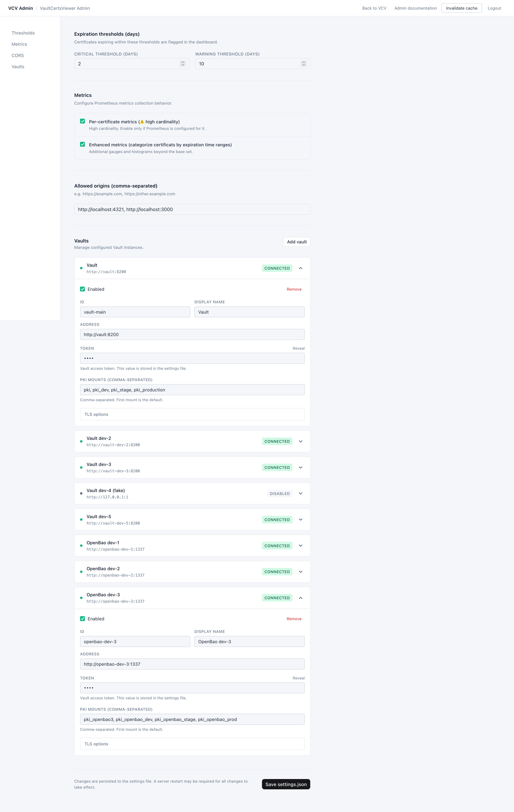Go to Vaults section in sidebar
This screenshot has width=514, height=812.
pos(18,67)
